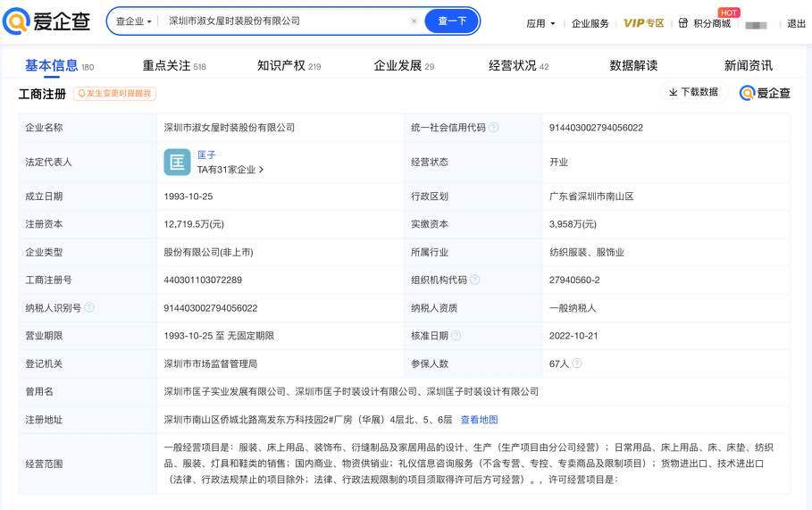Image resolution: width=812 pixels, height=510 pixels.
Task: Open the 查看地图 map link
Action: coord(479,420)
